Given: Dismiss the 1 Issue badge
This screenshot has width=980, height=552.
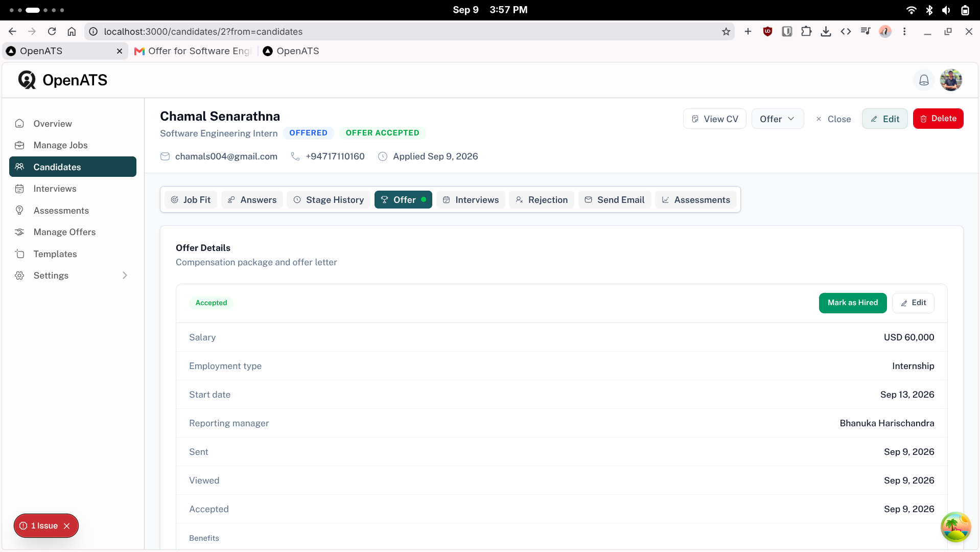Looking at the screenshot, I should 66,526.
